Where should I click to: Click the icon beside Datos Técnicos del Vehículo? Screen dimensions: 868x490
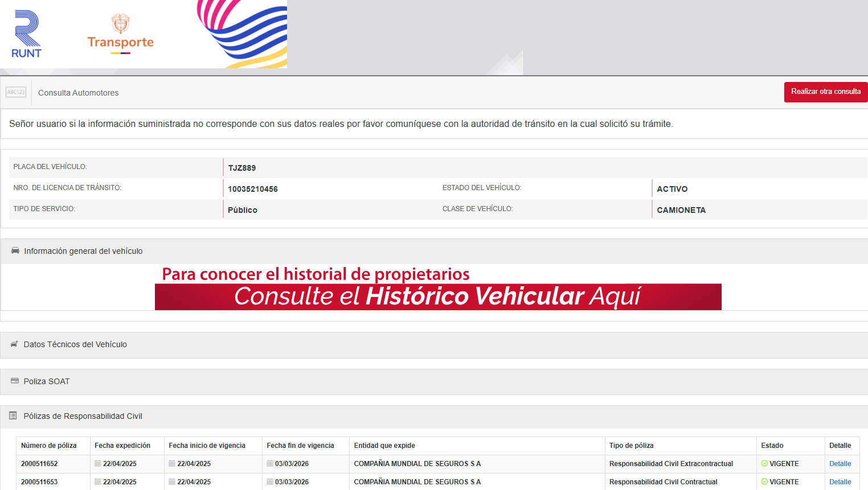pyautogui.click(x=14, y=344)
